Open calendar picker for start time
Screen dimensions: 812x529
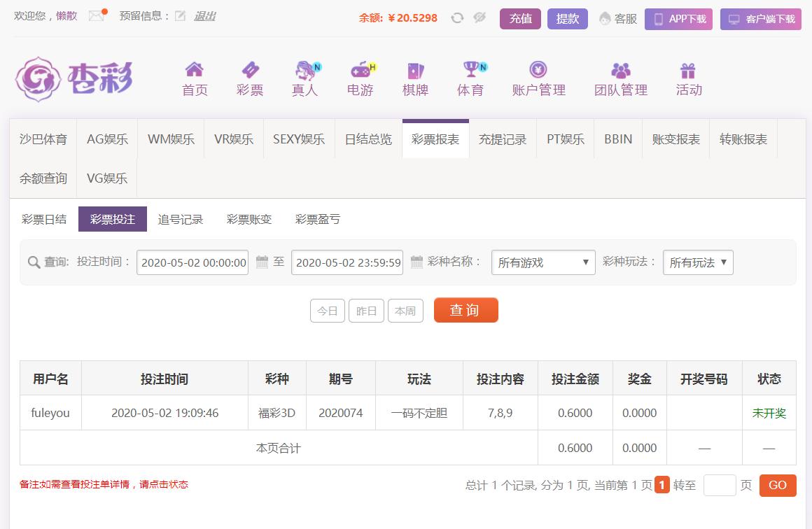pos(262,262)
